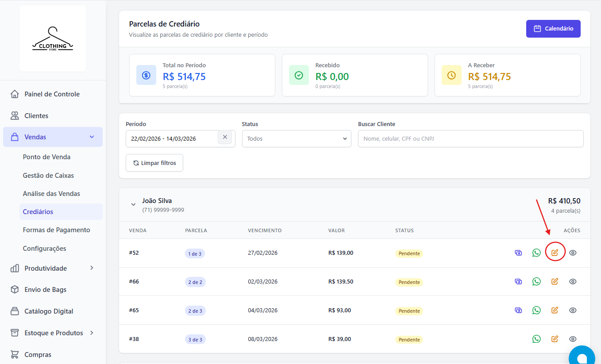Clear the Período date range
Screen dimensions: 601x364
coord(225,138)
